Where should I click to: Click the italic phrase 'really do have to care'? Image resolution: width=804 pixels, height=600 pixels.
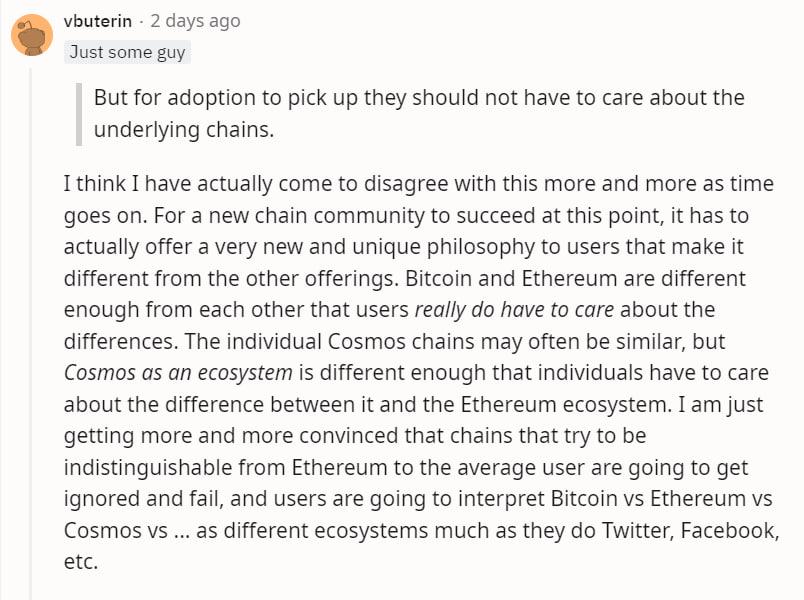514,310
